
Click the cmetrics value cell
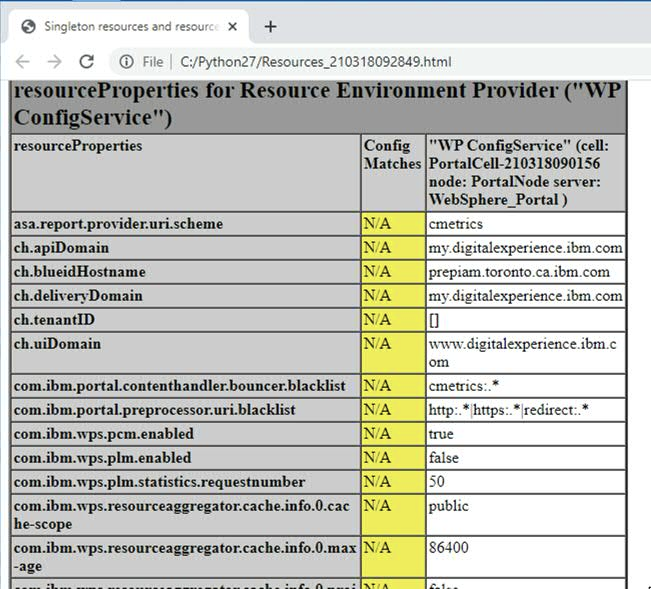(x=526, y=224)
